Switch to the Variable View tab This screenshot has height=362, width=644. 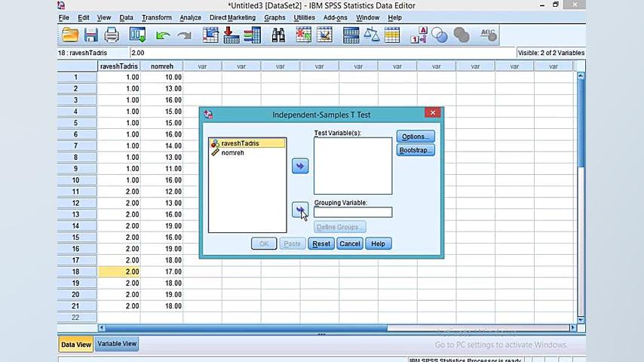(117, 344)
